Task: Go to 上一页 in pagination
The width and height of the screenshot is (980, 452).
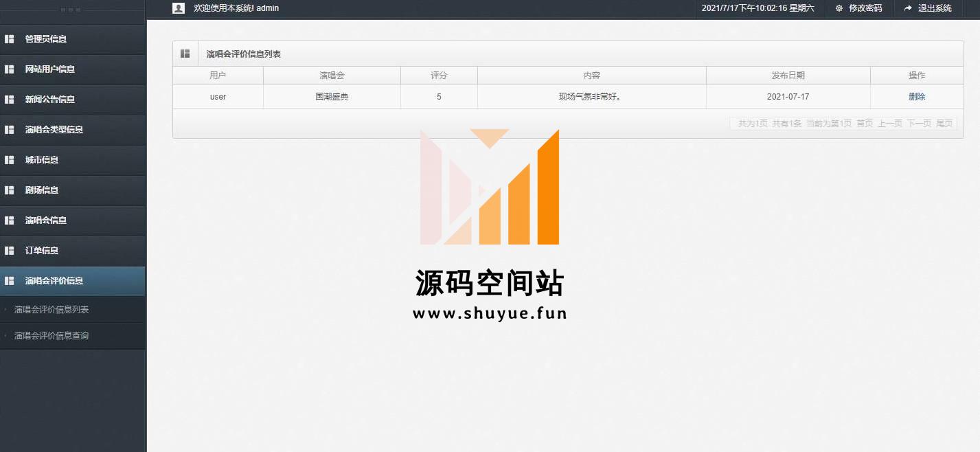Action: [890, 124]
